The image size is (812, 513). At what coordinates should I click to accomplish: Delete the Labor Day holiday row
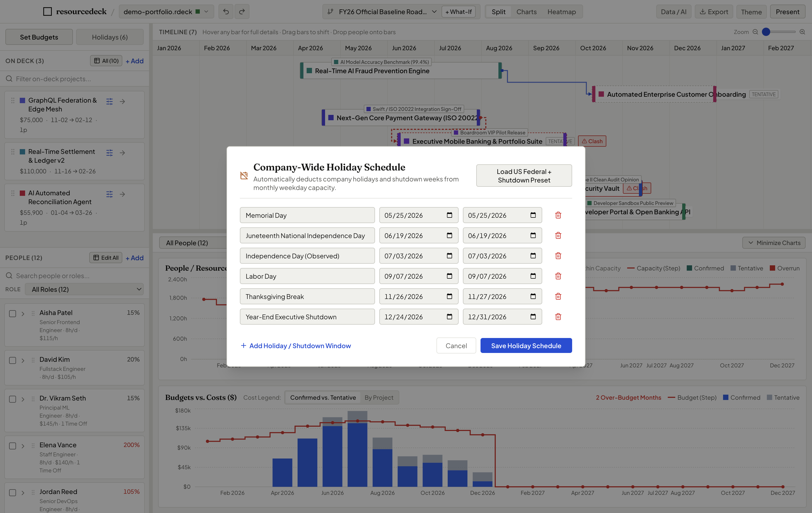558,276
